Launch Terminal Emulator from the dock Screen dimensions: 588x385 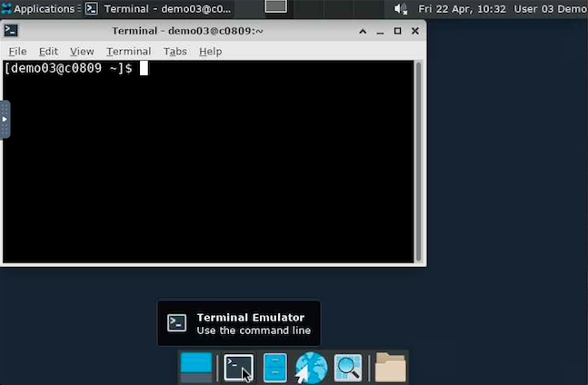tap(238, 368)
